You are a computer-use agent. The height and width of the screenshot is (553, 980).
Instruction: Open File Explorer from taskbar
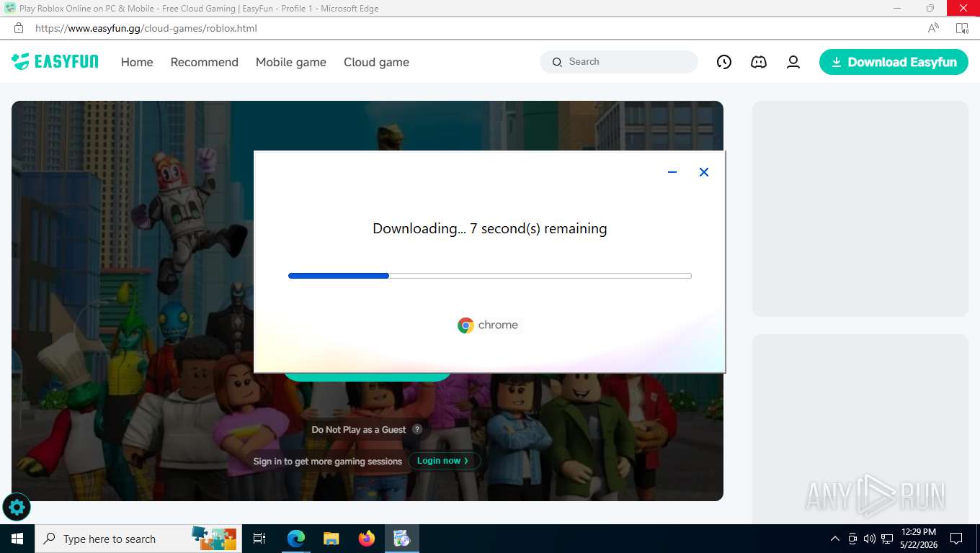point(331,539)
